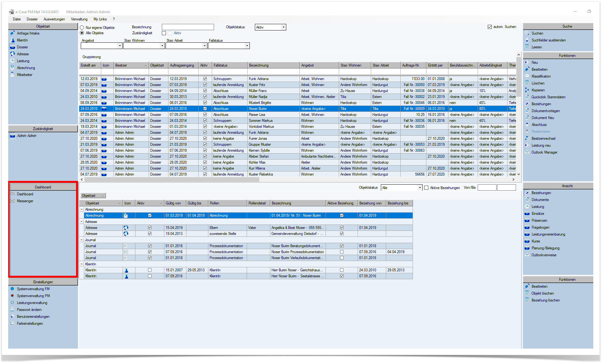Click the Leistung clock icon in Objektart
This screenshot has height=364, width=604.
[13, 61]
